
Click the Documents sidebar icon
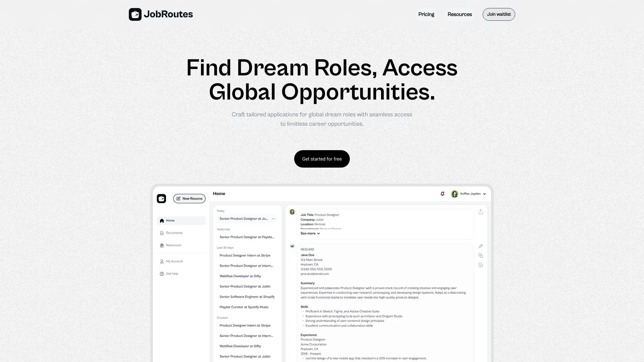tap(162, 233)
